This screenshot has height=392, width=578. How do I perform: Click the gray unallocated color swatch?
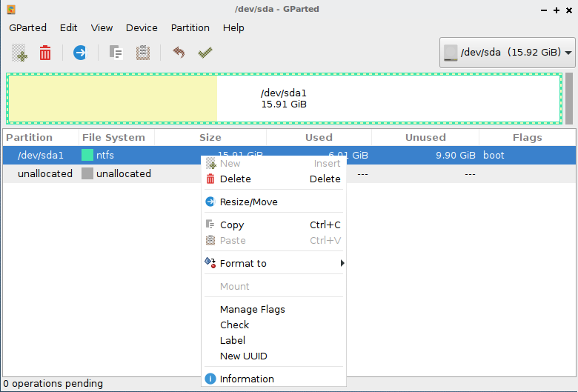pyautogui.click(x=87, y=173)
